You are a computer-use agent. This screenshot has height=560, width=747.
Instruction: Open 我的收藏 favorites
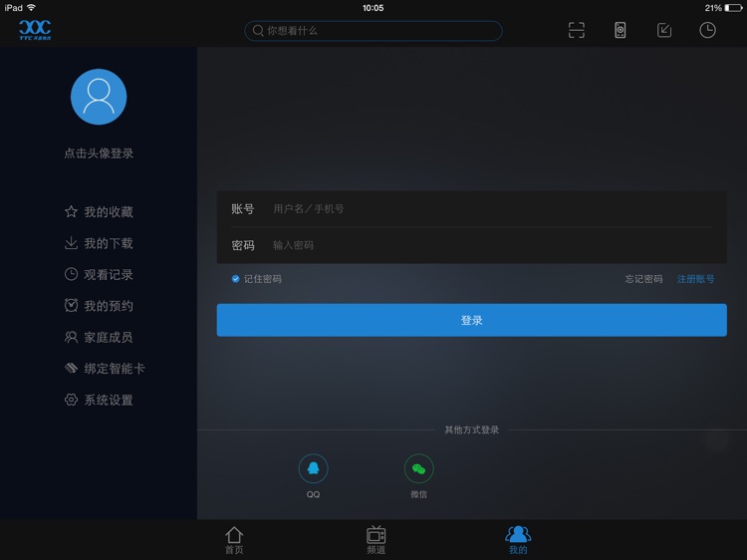click(99, 211)
